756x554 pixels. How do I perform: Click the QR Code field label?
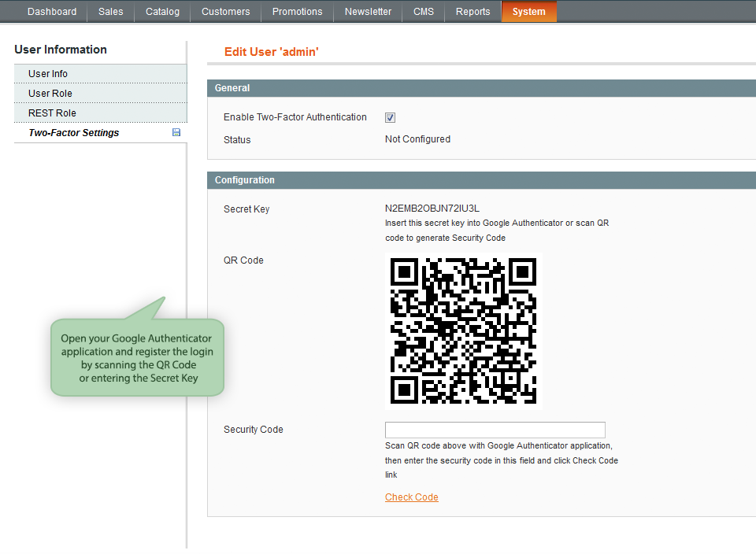click(243, 260)
